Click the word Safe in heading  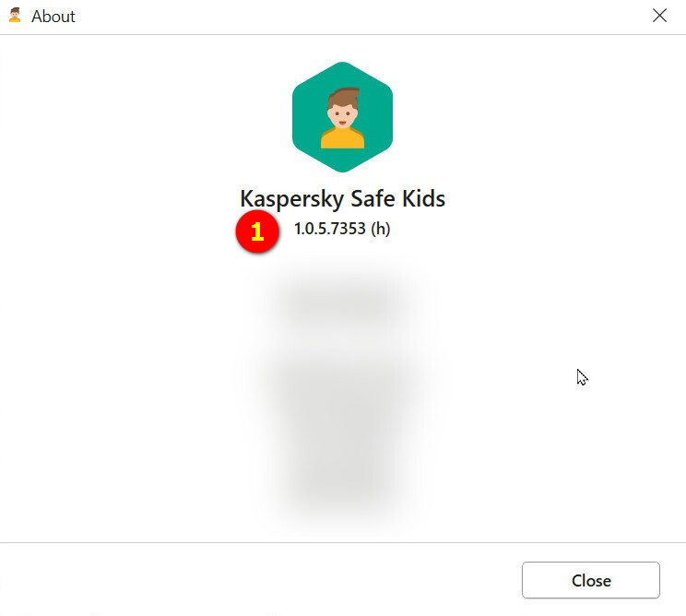373,198
